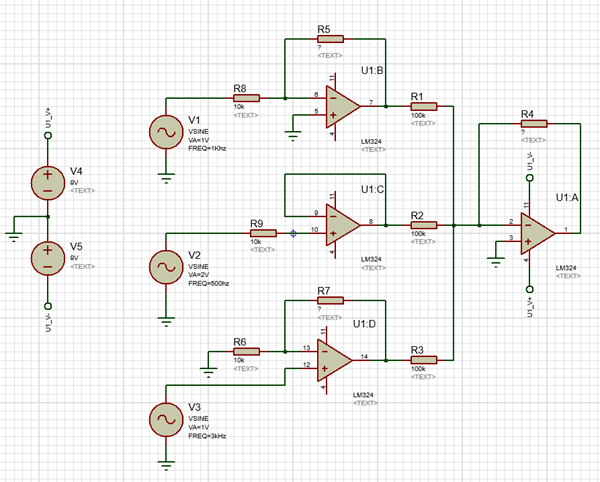Click feedback resistor R4 above U1:A
The width and height of the screenshot is (600, 482).
point(534,123)
